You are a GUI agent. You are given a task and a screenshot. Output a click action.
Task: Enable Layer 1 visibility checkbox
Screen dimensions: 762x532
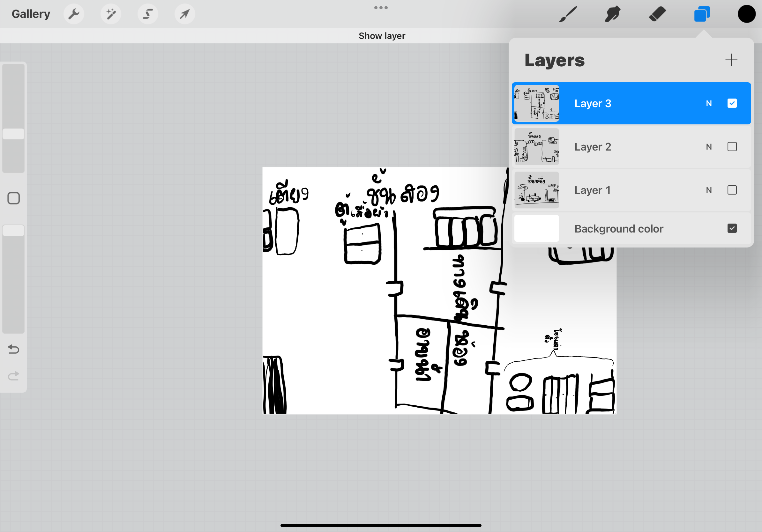pos(732,190)
